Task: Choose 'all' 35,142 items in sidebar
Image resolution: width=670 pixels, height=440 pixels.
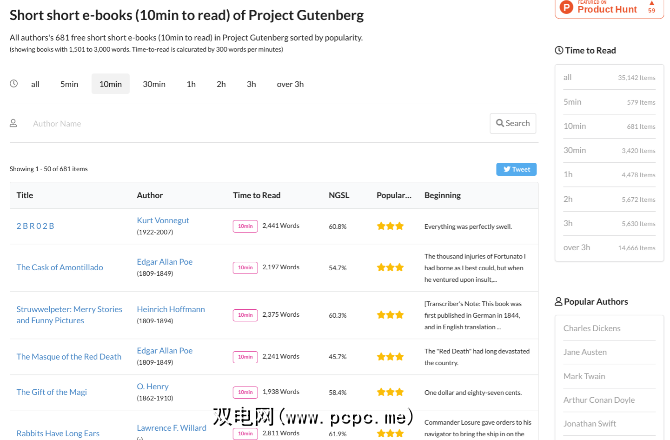Action: click(609, 77)
